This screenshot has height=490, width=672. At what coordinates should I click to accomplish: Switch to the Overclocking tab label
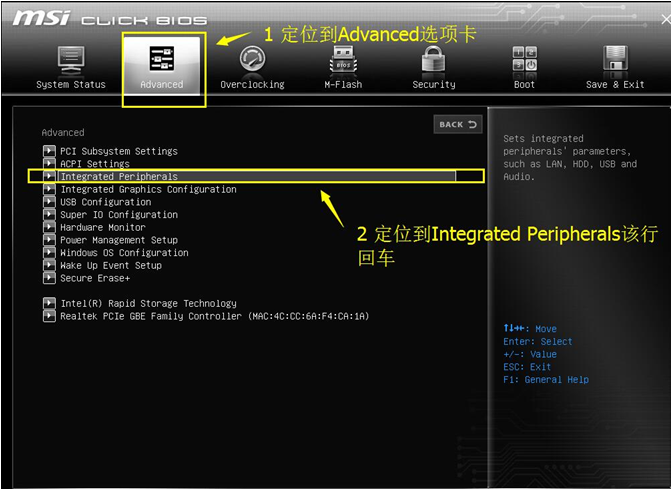pos(252,84)
